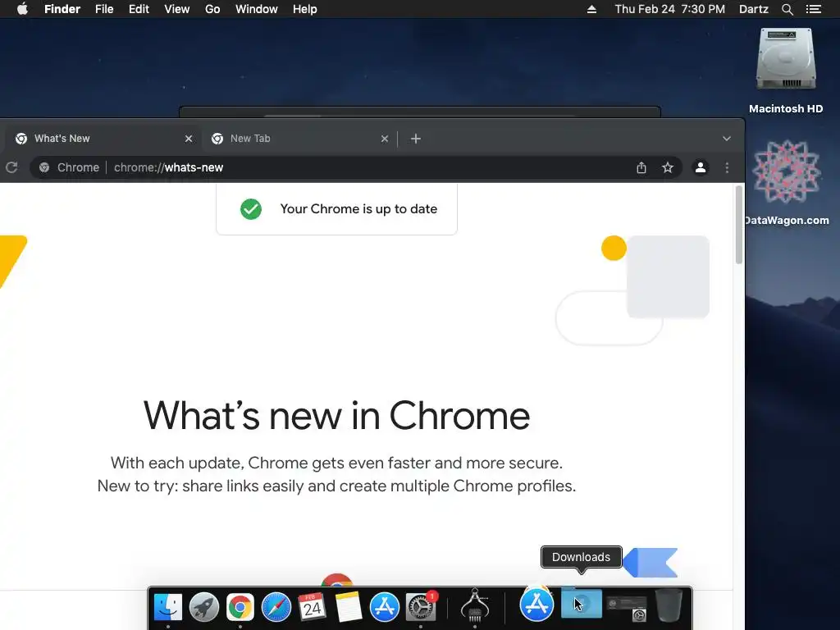Open the Help menu
This screenshot has width=840, height=630.
click(305, 9)
